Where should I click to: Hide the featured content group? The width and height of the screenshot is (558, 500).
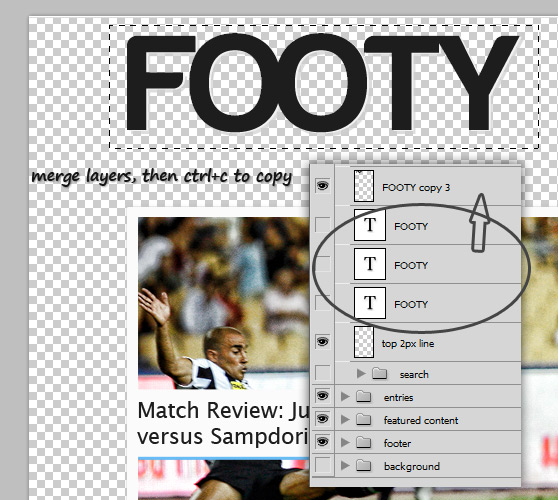click(322, 419)
